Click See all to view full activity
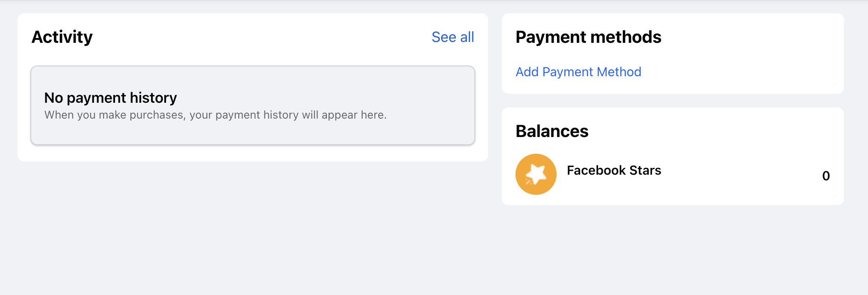Screen dimensions: 868x295 coord(453,37)
